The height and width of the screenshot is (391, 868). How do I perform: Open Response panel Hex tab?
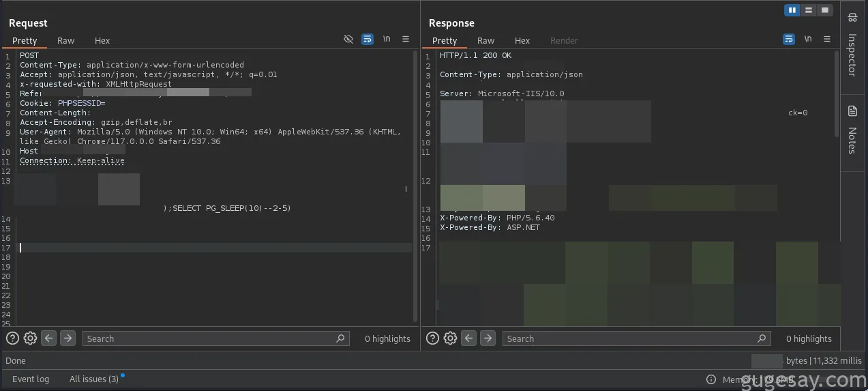click(522, 41)
